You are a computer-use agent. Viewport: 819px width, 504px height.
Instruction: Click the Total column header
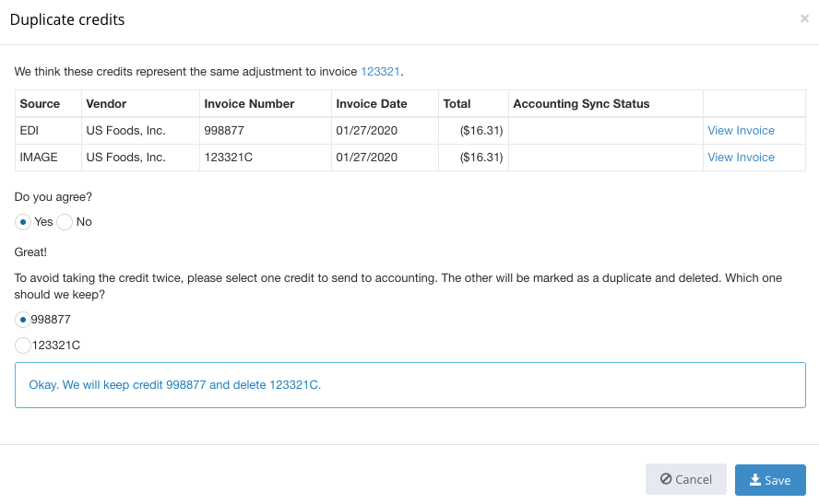(x=457, y=104)
